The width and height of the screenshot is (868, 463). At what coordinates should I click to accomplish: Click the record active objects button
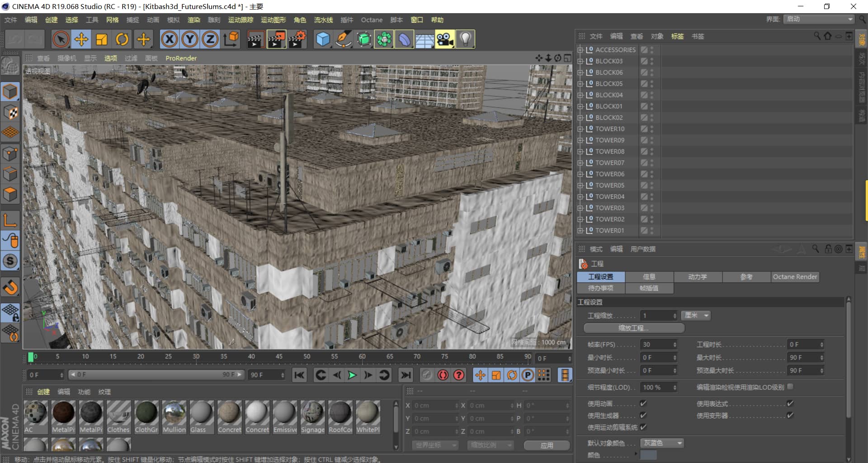(427, 375)
